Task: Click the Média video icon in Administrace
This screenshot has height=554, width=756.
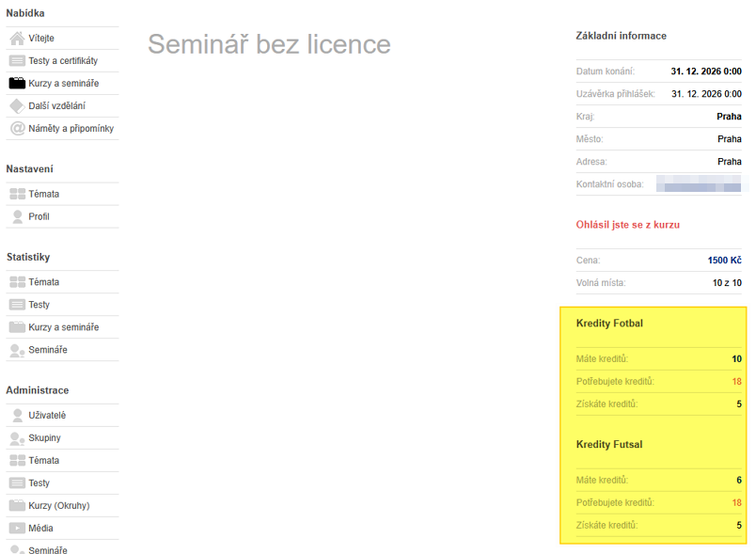Action: [17, 529]
